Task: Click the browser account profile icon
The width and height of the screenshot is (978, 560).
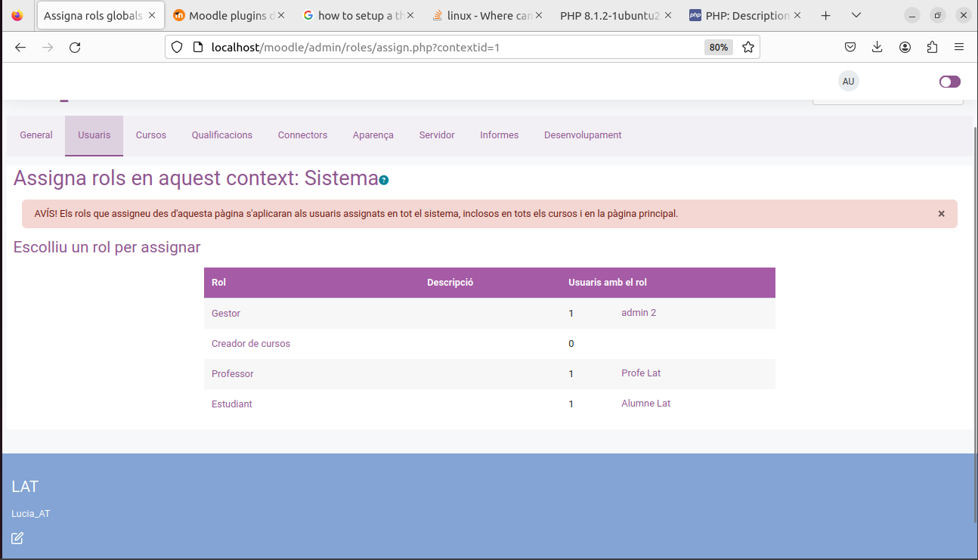Action: pyautogui.click(x=905, y=46)
